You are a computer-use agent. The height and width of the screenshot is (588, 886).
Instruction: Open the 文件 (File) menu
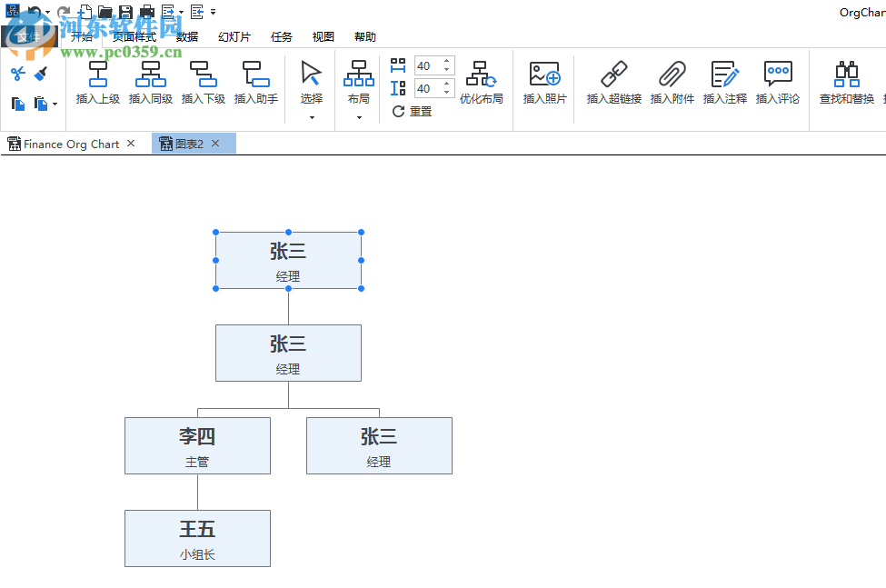click(32, 36)
